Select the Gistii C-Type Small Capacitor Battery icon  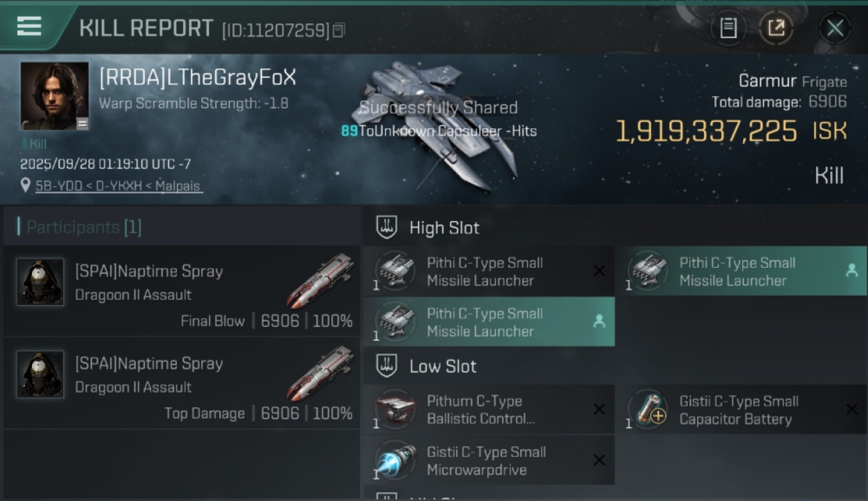point(648,409)
